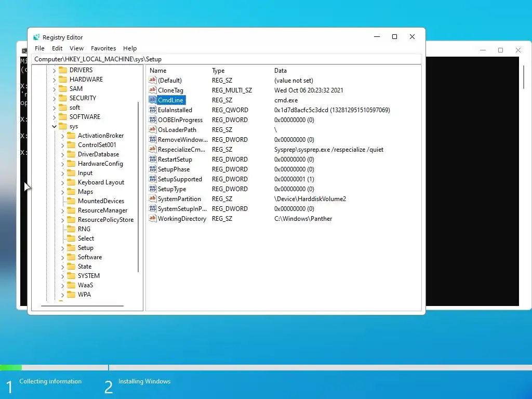Click the RemoveWindowsOld DWORD icon
The image size is (532, 399).
(x=153, y=139)
